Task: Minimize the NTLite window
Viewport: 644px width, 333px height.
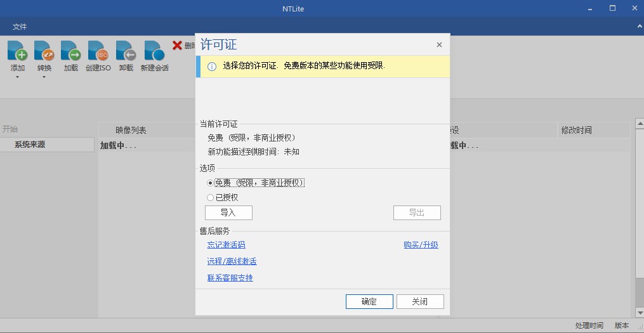Action: tap(590, 8)
